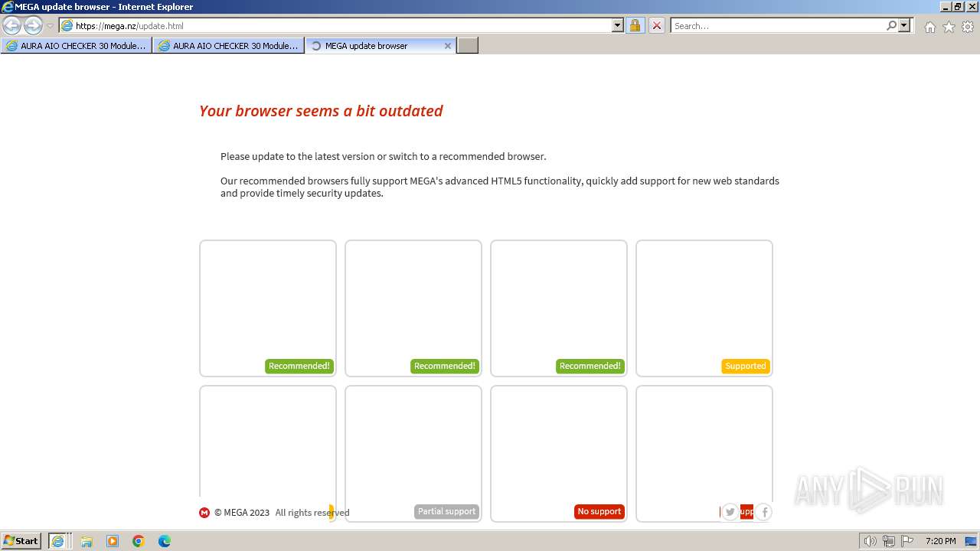Open File Explorer folder taskbar icon
This screenshot has width=980, height=551.
point(87,541)
